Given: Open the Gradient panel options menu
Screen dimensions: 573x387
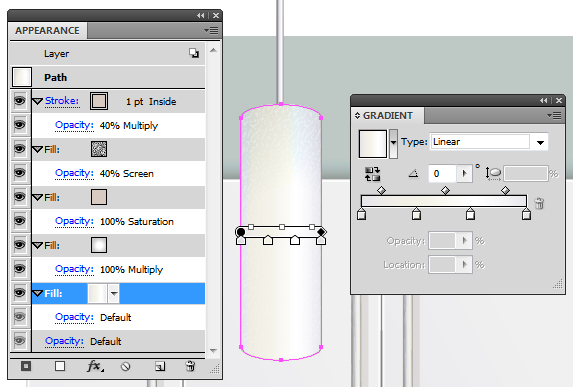Looking at the screenshot, I should coord(555,116).
